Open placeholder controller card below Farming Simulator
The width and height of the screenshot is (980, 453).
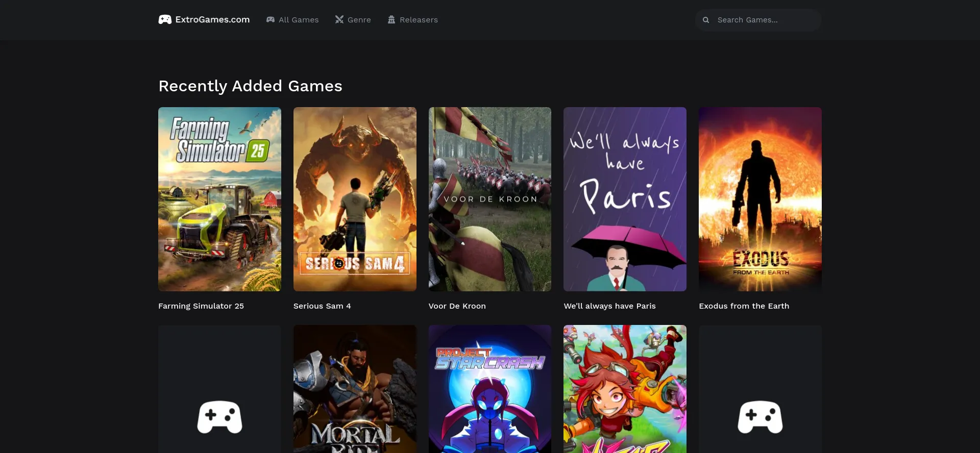219,389
